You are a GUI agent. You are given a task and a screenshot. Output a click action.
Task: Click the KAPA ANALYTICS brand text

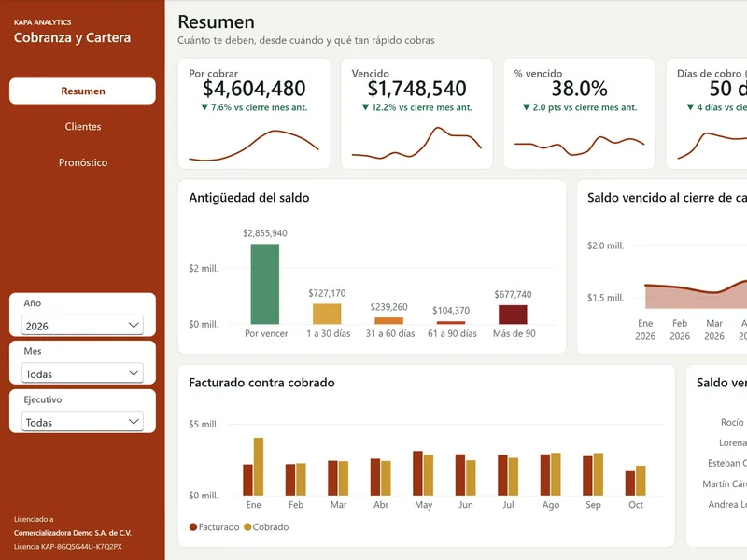click(42, 22)
